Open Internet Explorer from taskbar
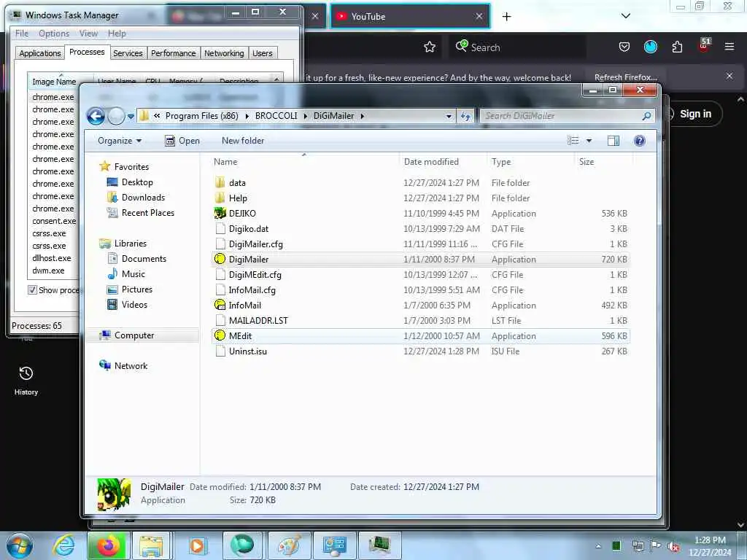This screenshot has width=747, height=560. click(x=63, y=545)
